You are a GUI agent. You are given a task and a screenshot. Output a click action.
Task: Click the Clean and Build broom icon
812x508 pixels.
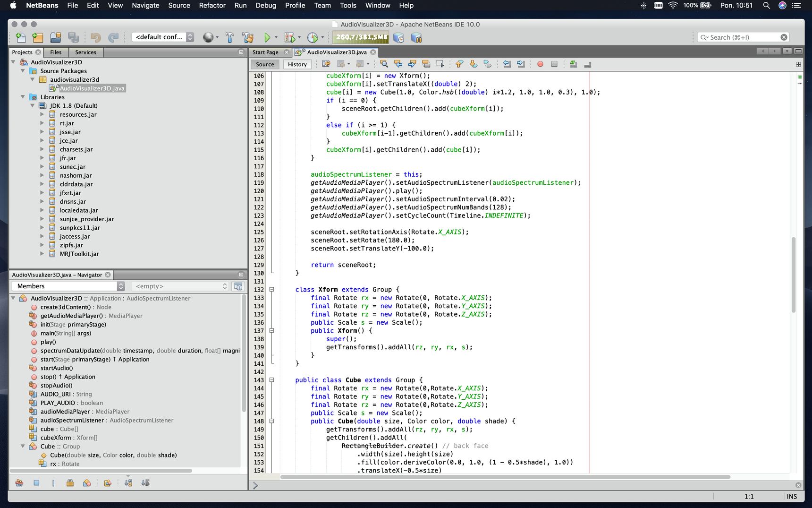tap(248, 37)
